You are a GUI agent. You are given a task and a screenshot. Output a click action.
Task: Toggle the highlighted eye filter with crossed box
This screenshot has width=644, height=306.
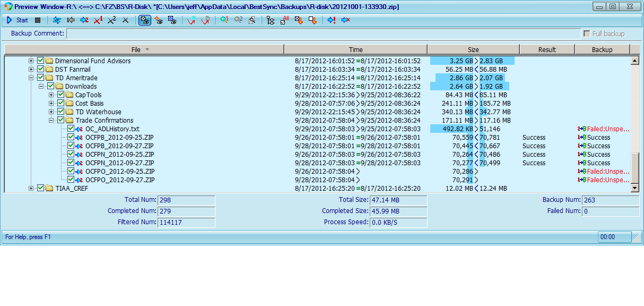click(x=144, y=20)
